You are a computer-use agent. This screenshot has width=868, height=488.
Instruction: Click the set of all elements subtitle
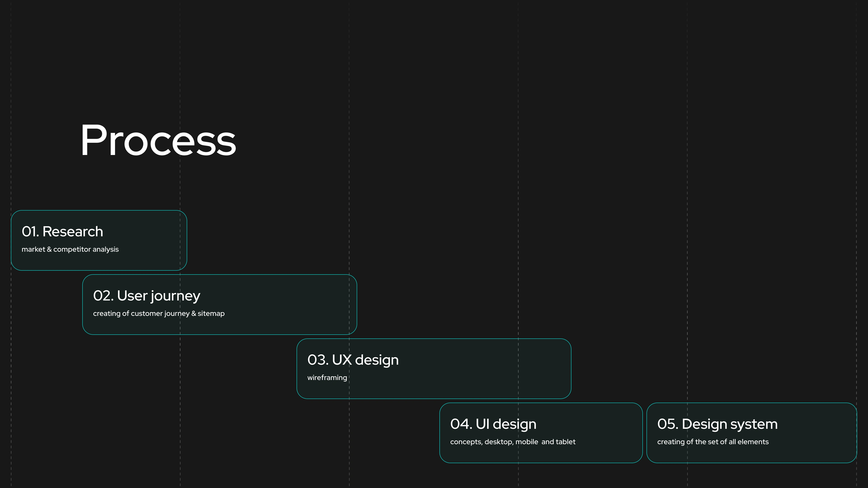pos(713,442)
